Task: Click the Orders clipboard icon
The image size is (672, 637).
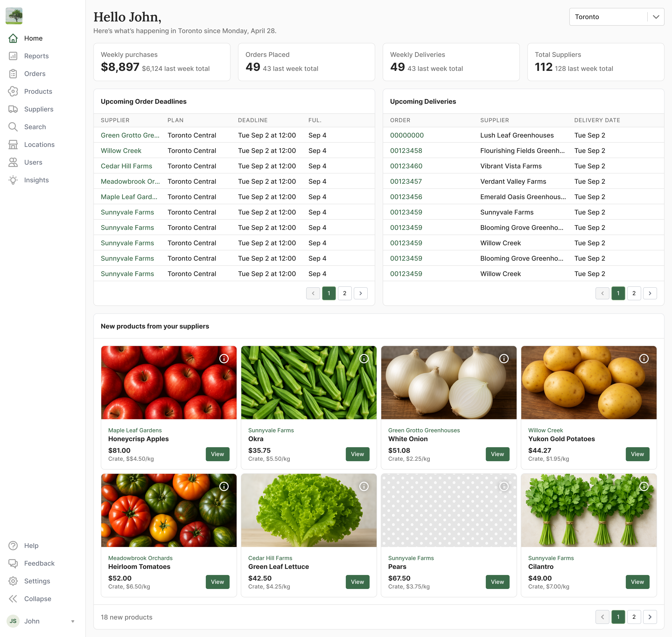Action: click(13, 74)
